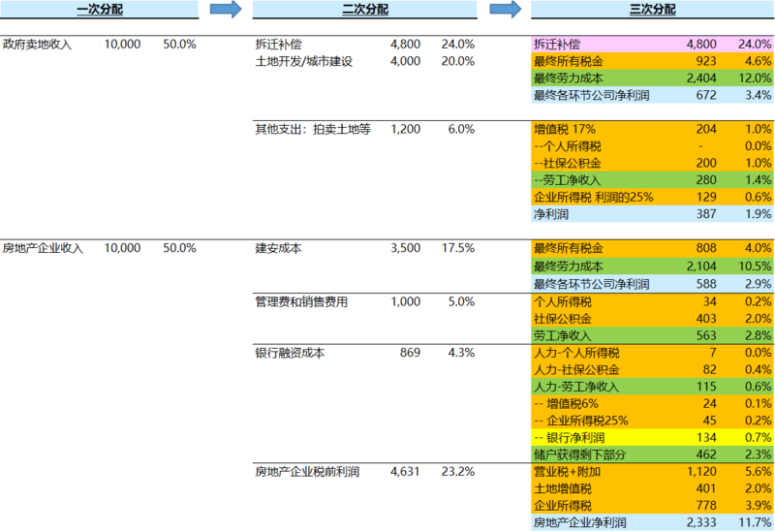Click the 462 value cell
The height and width of the screenshot is (532, 775).
point(706,454)
